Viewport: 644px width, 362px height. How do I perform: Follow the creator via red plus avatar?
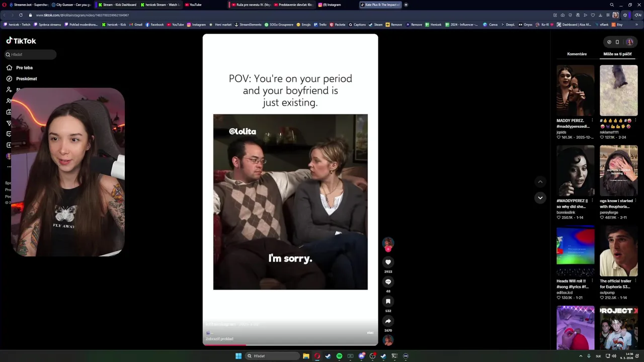coord(388,249)
